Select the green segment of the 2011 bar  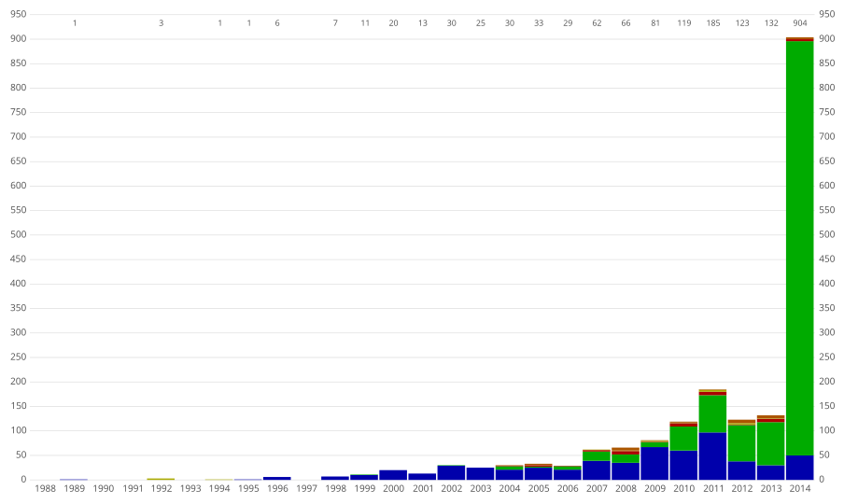[712, 413]
